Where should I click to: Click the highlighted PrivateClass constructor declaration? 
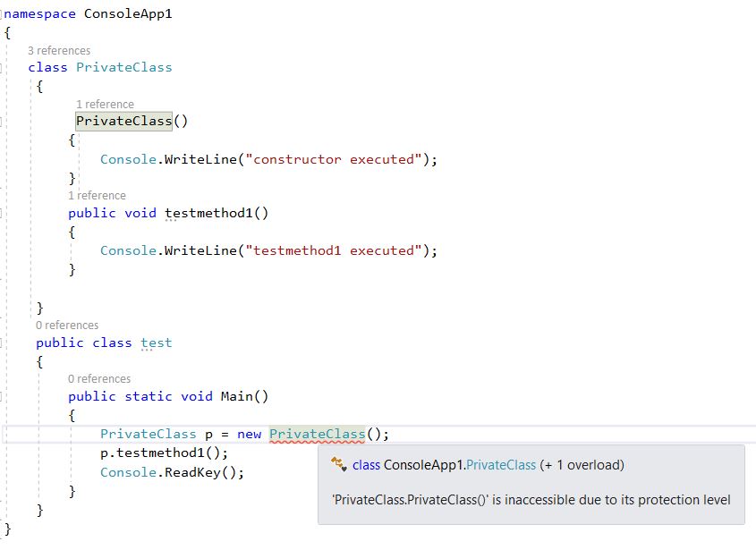pos(123,121)
